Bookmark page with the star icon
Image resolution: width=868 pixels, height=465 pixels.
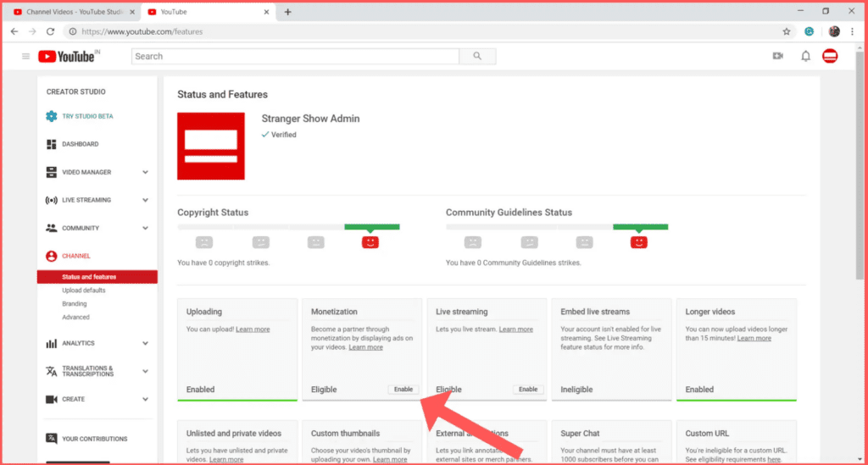click(x=787, y=31)
